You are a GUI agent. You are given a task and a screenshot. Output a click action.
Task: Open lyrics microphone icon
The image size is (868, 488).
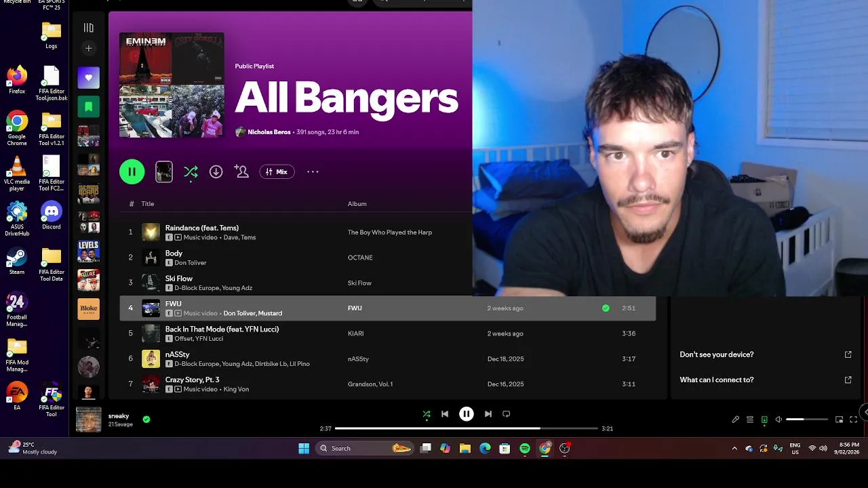[x=735, y=420]
